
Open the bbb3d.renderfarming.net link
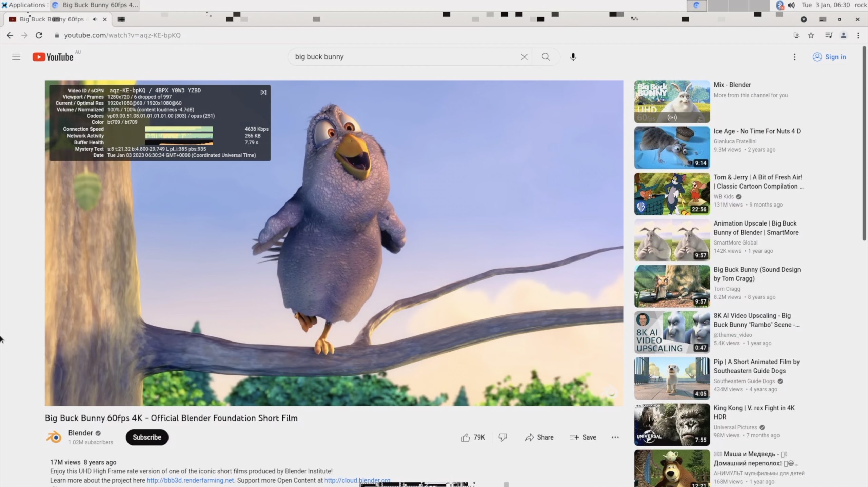[190, 480]
